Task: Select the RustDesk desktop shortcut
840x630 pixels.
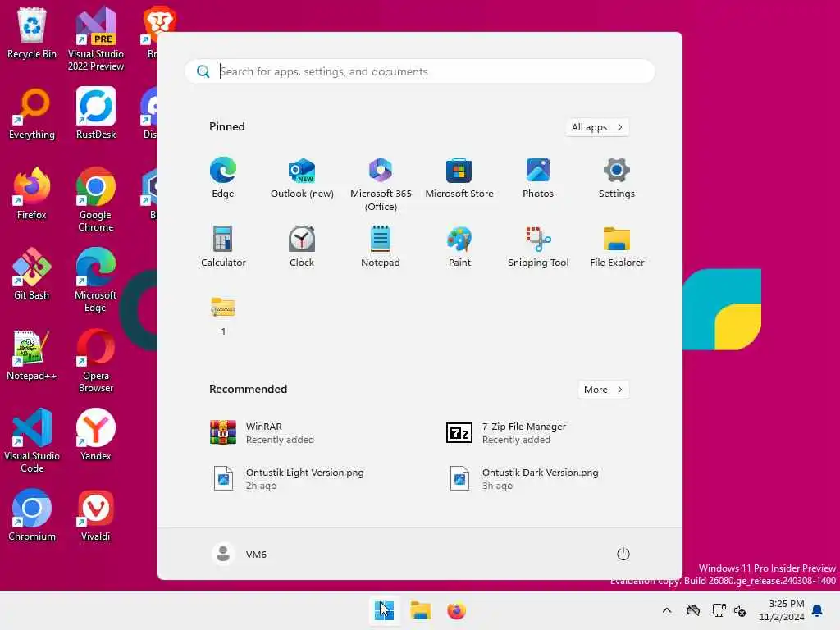Action: 96,113
